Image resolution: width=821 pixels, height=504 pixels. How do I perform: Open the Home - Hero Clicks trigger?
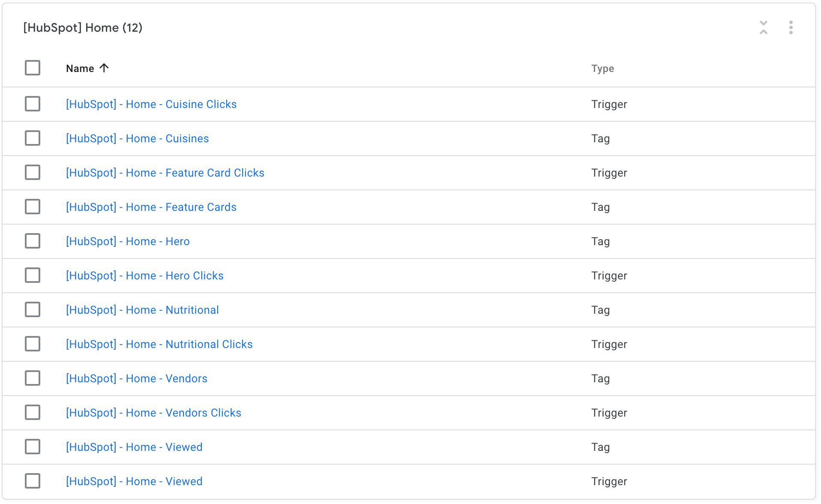[144, 276]
